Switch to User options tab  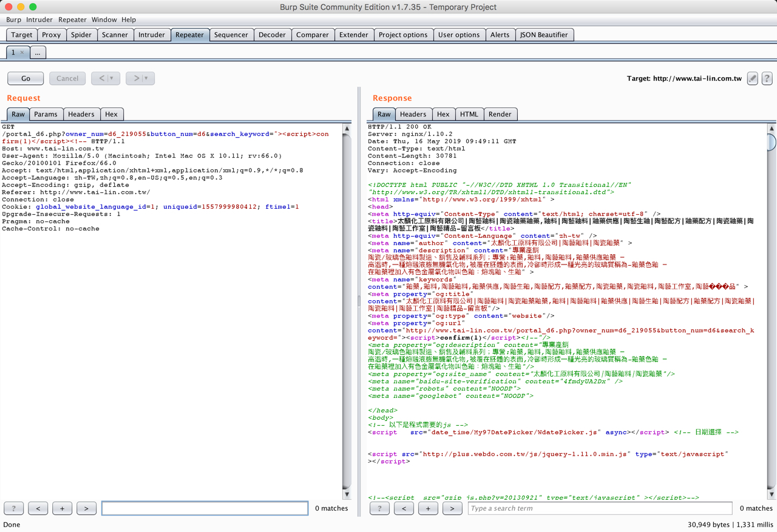tap(459, 35)
